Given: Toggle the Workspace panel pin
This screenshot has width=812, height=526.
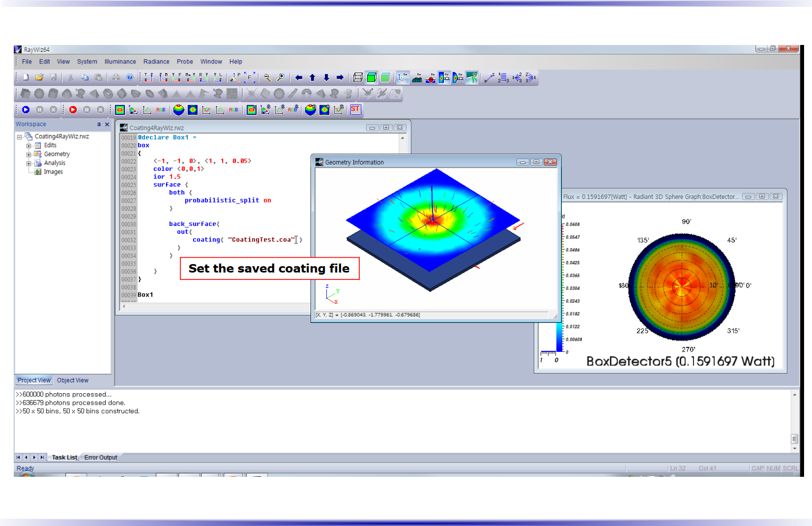Looking at the screenshot, I should [x=99, y=124].
